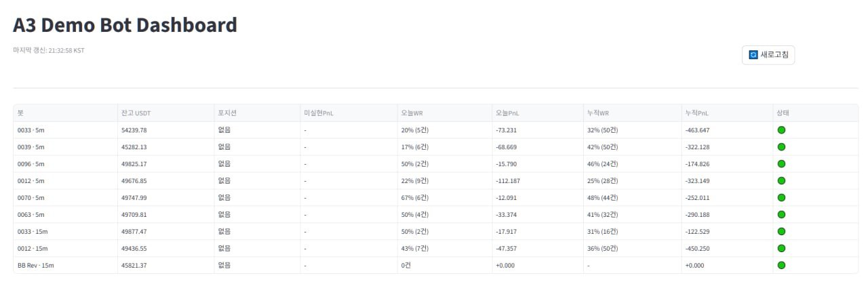
Task: Click today's PnL value -112.187
Action: [x=508, y=181]
